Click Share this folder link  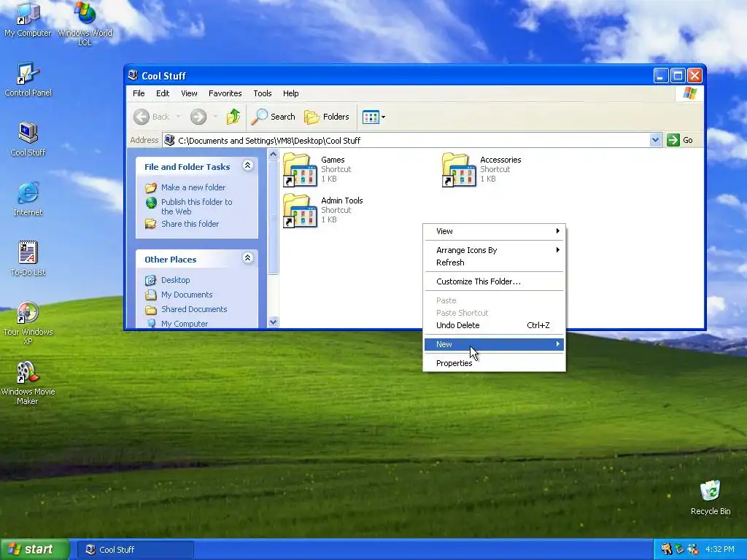(190, 224)
